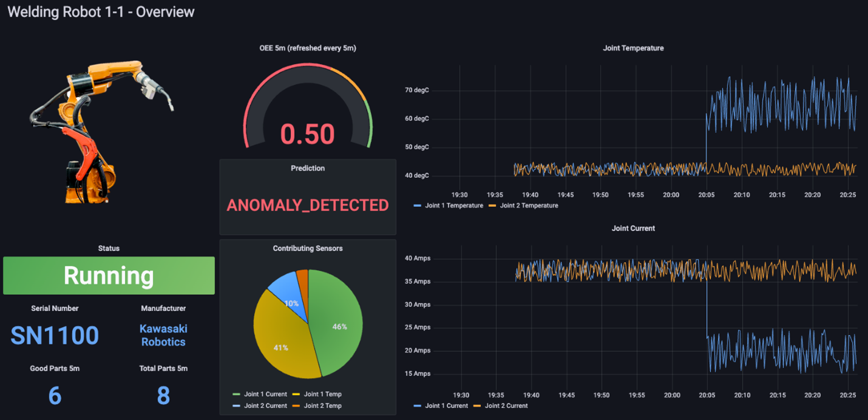Click the green Running status bar
Viewport: 868px width, 420px height.
(x=109, y=276)
